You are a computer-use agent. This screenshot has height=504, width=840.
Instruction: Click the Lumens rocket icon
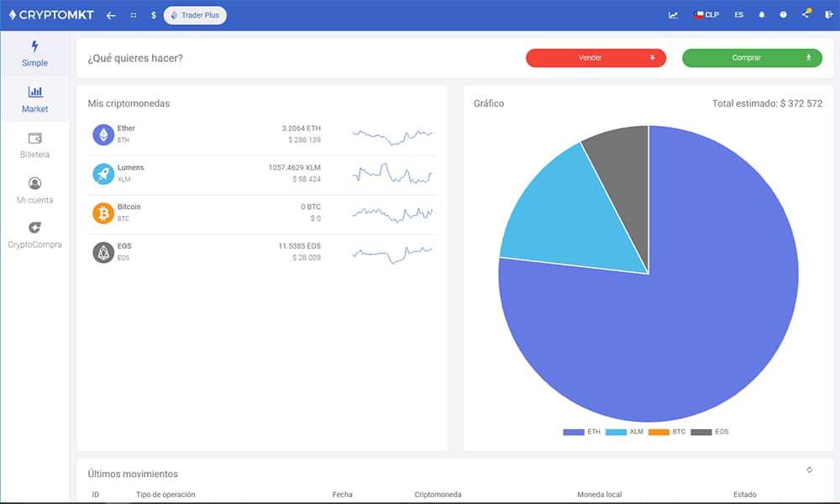click(103, 174)
